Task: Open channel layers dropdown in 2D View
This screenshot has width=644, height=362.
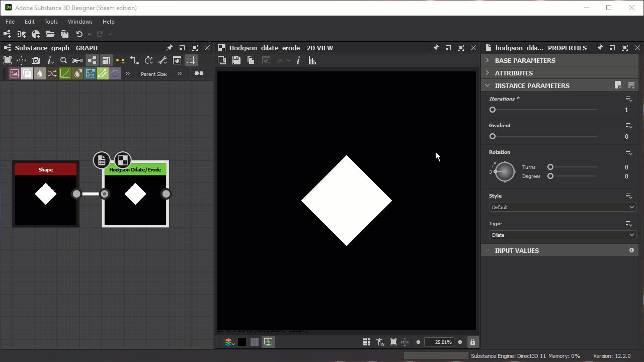Action: pyautogui.click(x=229, y=342)
